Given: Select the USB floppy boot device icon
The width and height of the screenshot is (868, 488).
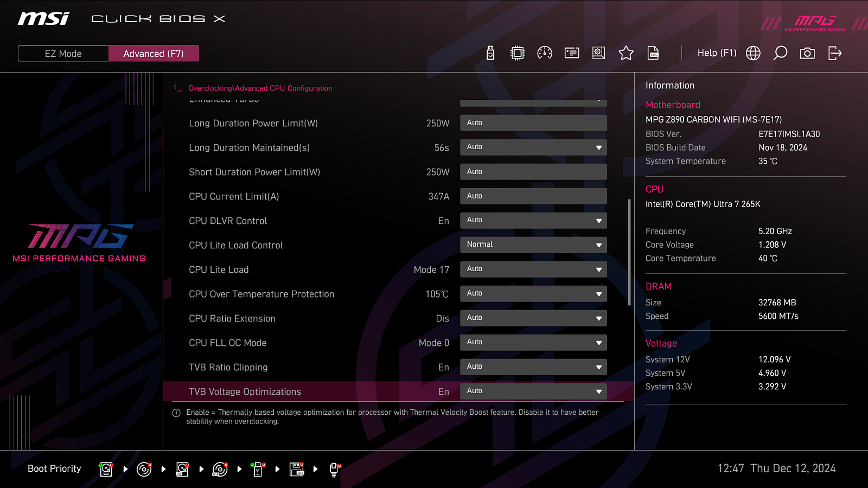Looking at the screenshot, I should click(297, 469).
